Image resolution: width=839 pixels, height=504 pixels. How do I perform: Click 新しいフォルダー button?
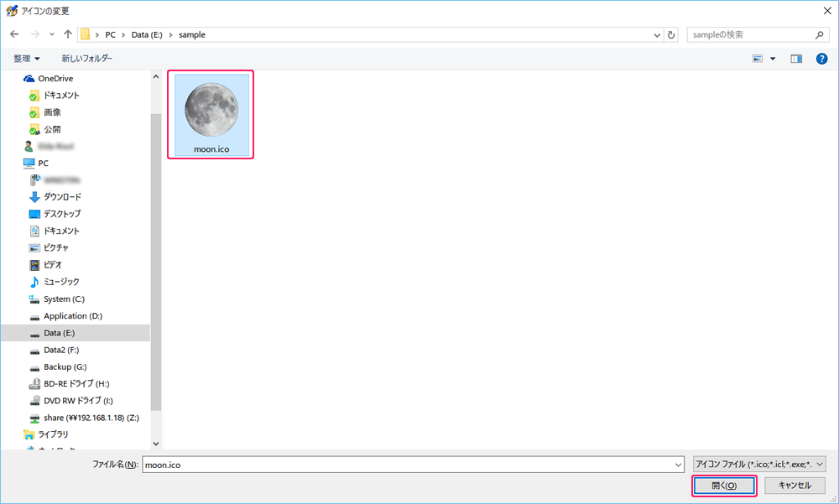click(x=86, y=59)
